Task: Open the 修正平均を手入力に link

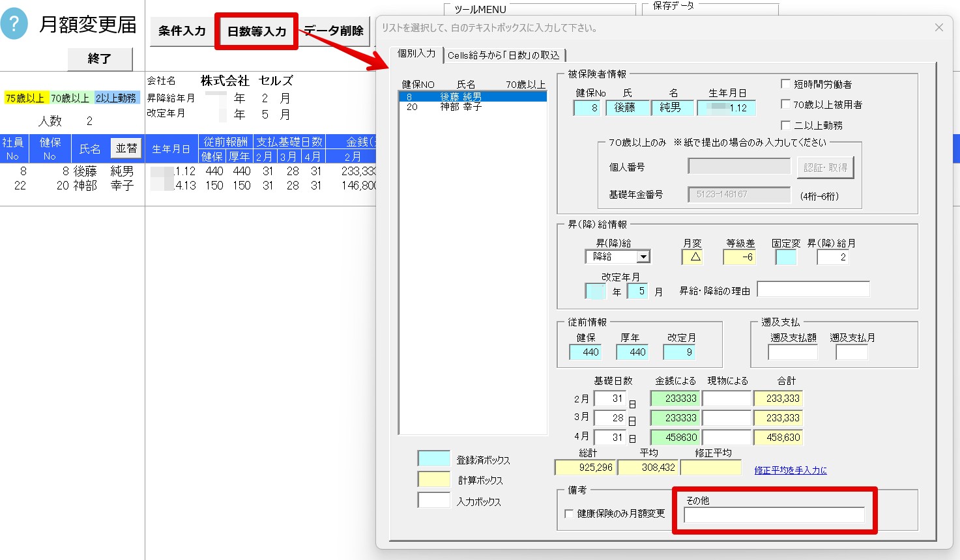Action: (791, 470)
